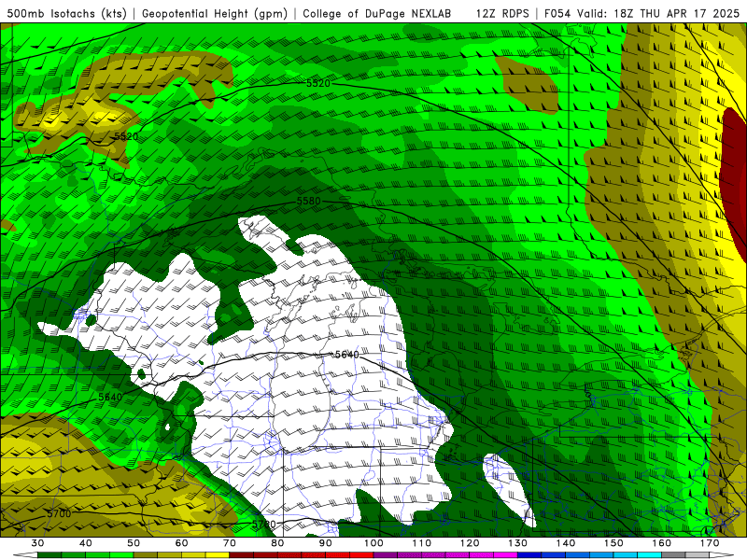Pick the bright yellow swatch just below 70 kts

(x=218, y=555)
